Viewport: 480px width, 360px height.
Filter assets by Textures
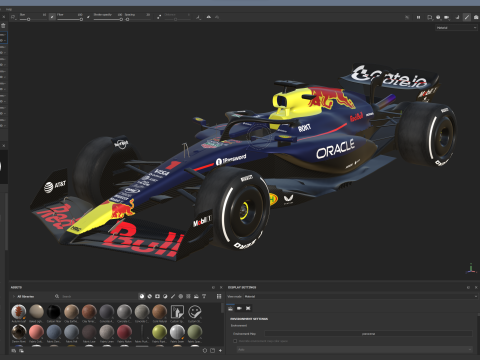[188, 296]
